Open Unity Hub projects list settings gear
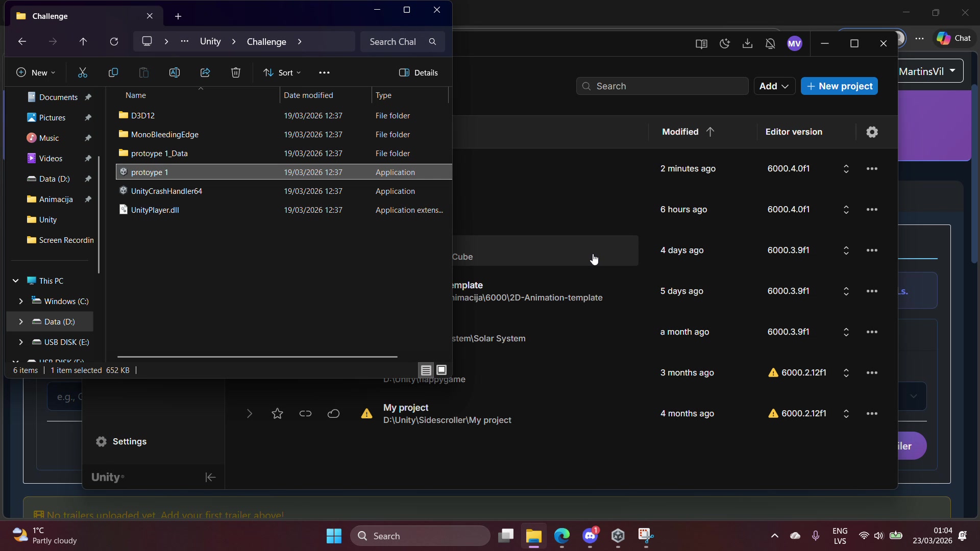This screenshot has height=551, width=980. (872, 132)
